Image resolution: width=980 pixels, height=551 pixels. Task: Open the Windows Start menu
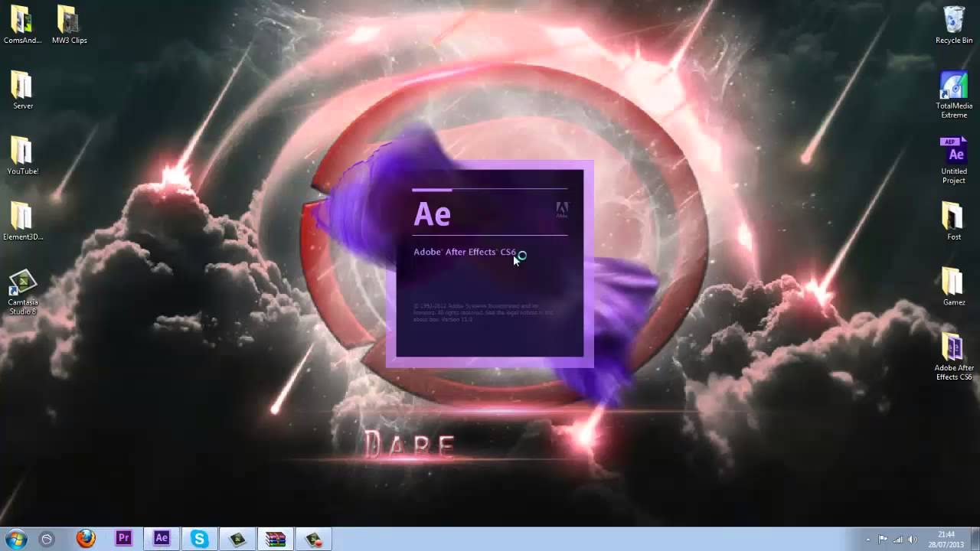pyautogui.click(x=15, y=539)
